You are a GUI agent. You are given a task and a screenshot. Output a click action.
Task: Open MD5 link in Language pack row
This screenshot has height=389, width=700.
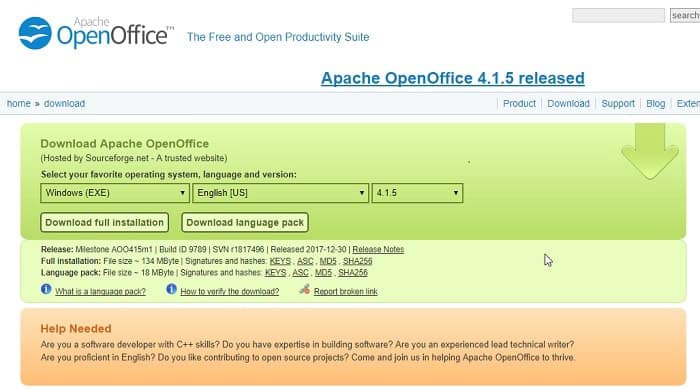323,272
